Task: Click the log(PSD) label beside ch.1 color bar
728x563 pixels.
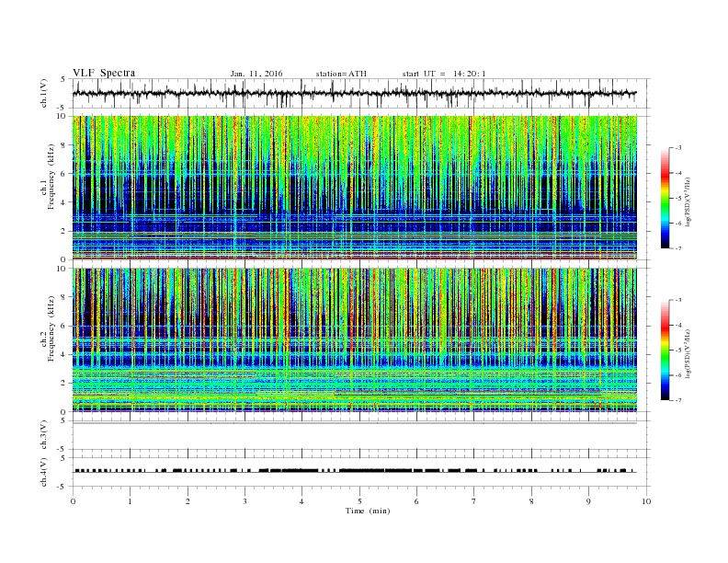Action: (688, 201)
